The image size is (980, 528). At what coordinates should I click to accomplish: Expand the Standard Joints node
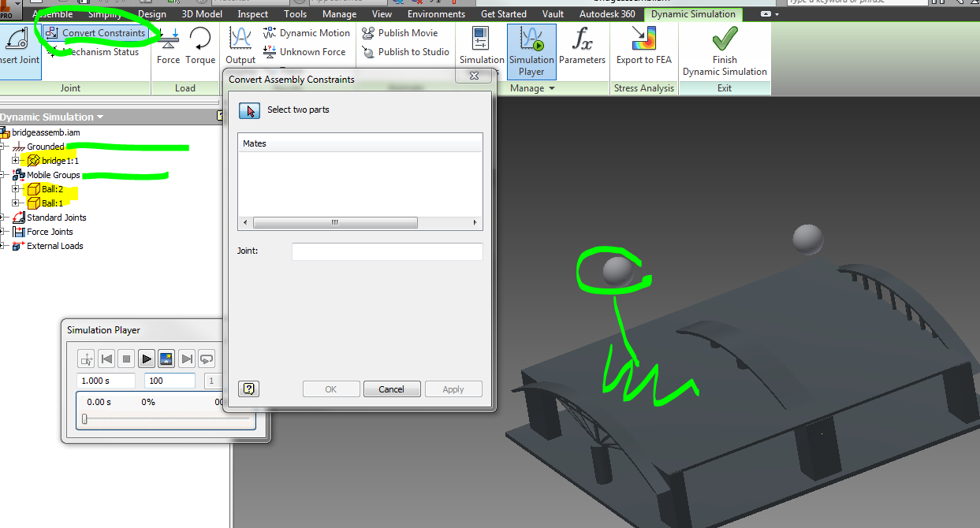[x=3, y=218]
